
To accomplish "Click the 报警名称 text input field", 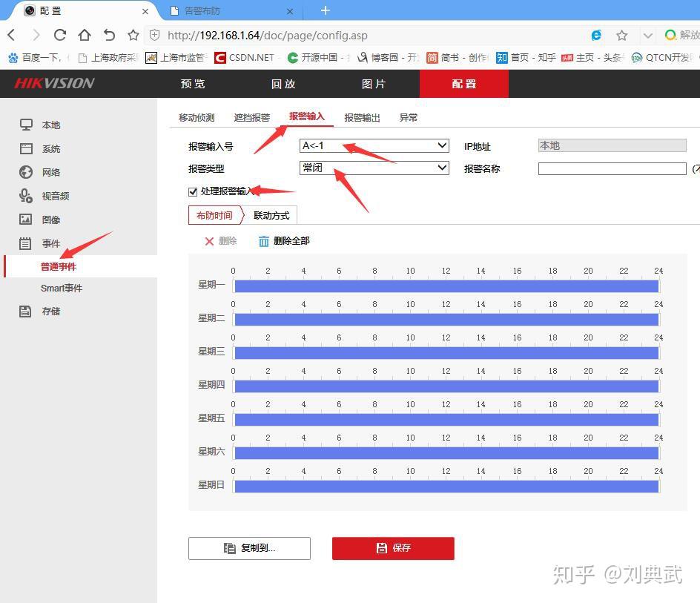I will 612,168.
